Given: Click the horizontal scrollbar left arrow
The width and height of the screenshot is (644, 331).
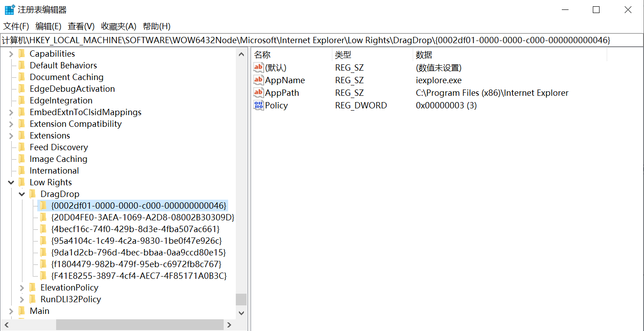Looking at the screenshot, I should [x=6, y=325].
